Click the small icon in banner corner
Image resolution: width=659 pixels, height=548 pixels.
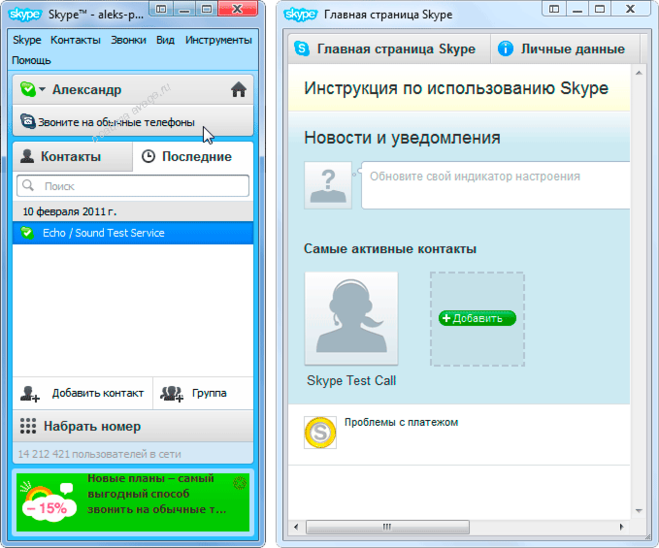(240, 483)
